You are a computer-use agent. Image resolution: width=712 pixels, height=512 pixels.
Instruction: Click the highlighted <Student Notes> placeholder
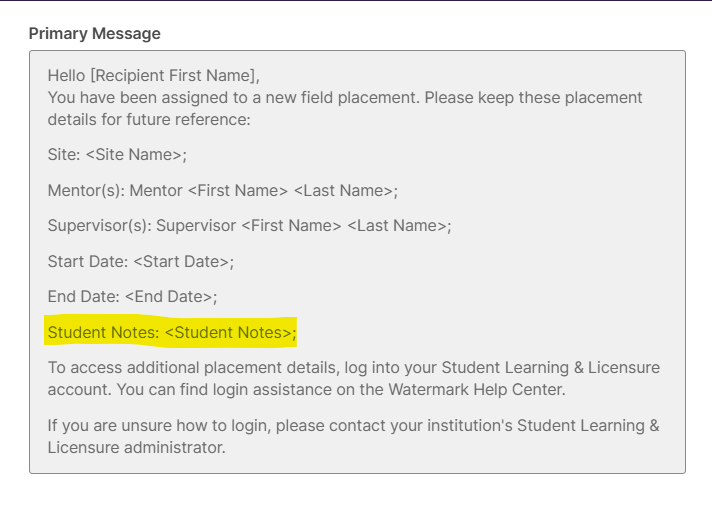click(228, 332)
